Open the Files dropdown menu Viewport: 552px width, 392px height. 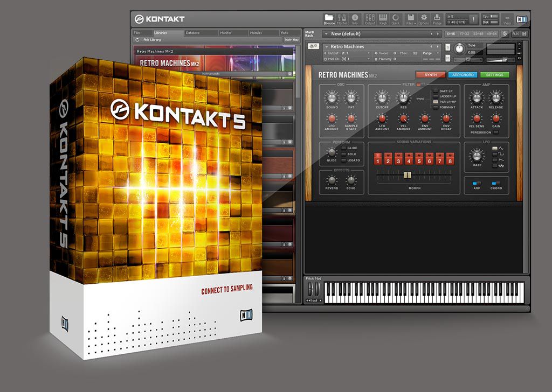410,19
